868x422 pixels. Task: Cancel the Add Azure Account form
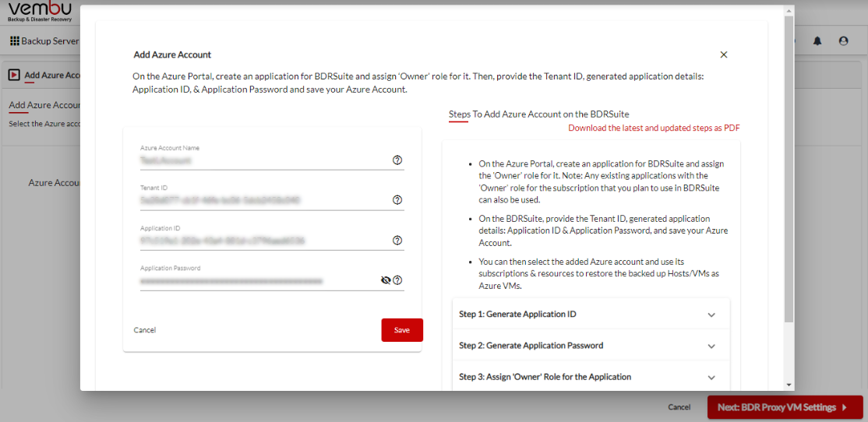pyautogui.click(x=144, y=330)
